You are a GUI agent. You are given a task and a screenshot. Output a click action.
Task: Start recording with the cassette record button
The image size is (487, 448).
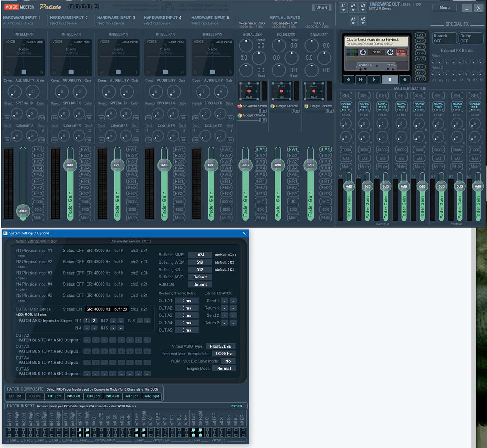point(405,79)
